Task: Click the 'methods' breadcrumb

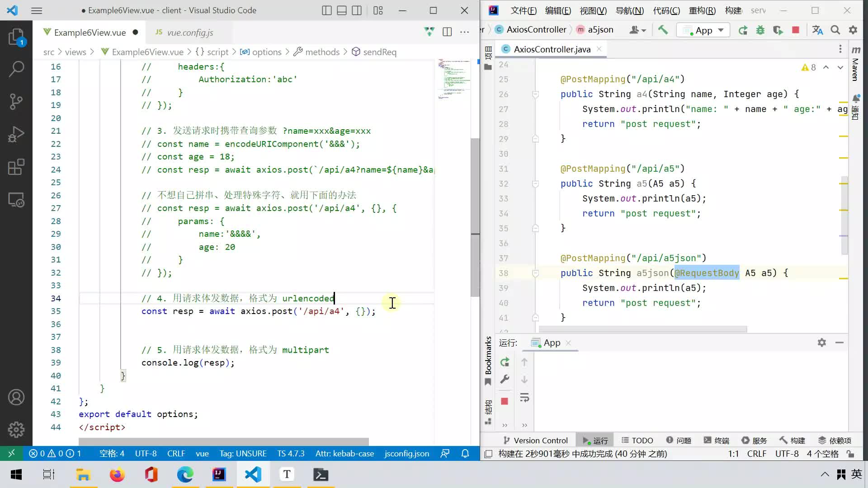Action: 322,52
